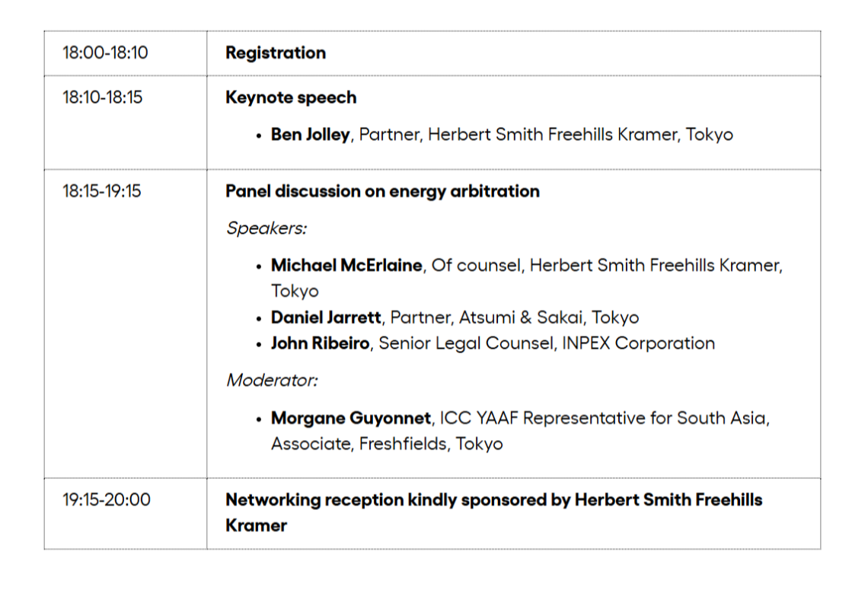Click the name Morgane Guyonnet
868x590 pixels.
(x=352, y=419)
